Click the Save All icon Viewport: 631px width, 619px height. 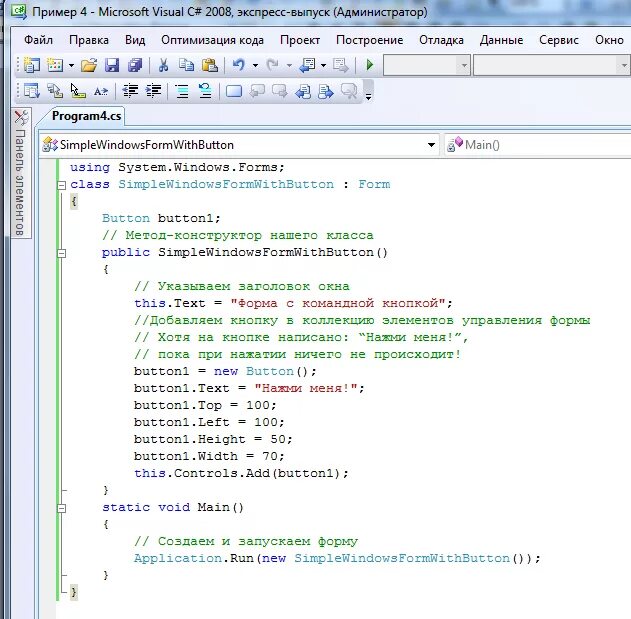[135, 65]
